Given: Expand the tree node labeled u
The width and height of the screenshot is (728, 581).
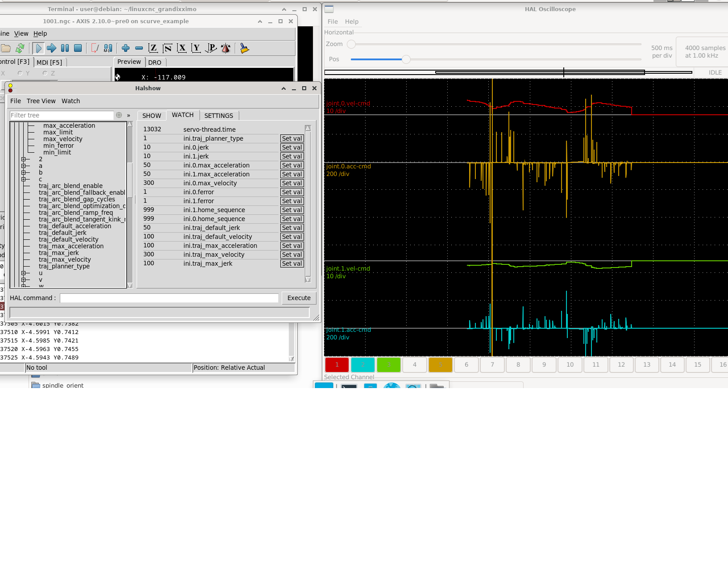Looking at the screenshot, I should click(x=23, y=273).
